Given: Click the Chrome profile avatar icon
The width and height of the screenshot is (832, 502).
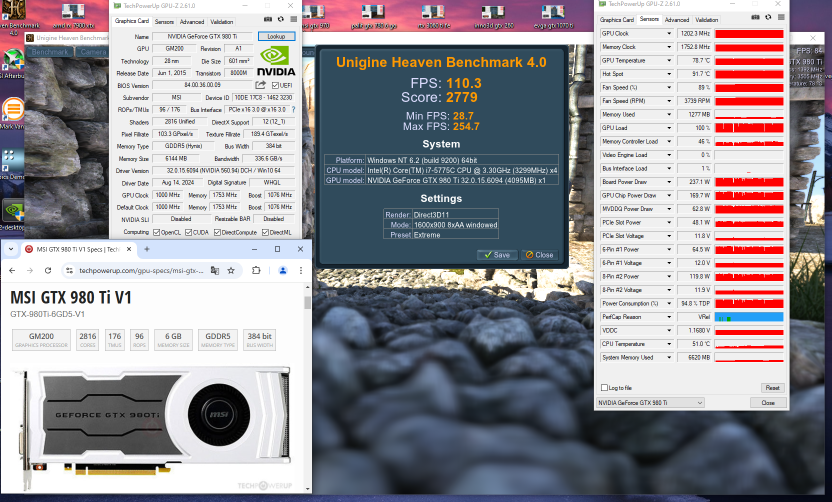Looking at the screenshot, I should [x=281, y=270].
